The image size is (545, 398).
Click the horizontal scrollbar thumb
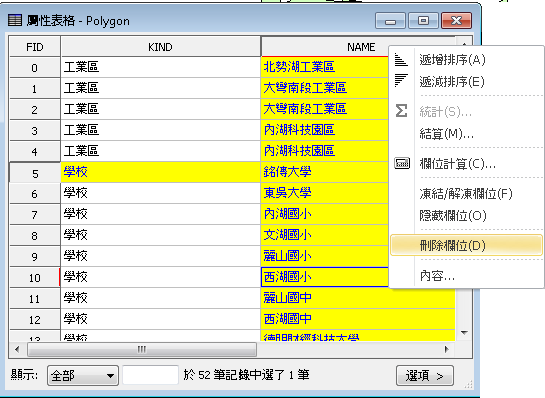coord(142,349)
